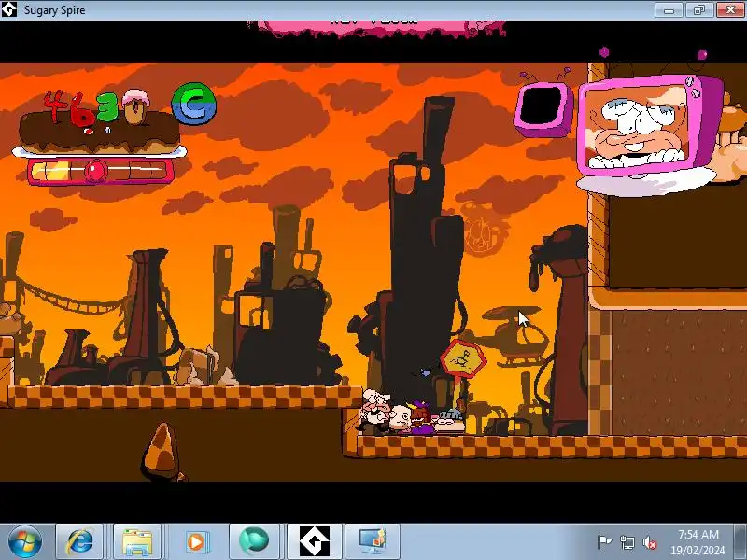The height and width of the screenshot is (560, 747).
Task: Click the monitor personalization taskbar icon
Action: coord(373,542)
